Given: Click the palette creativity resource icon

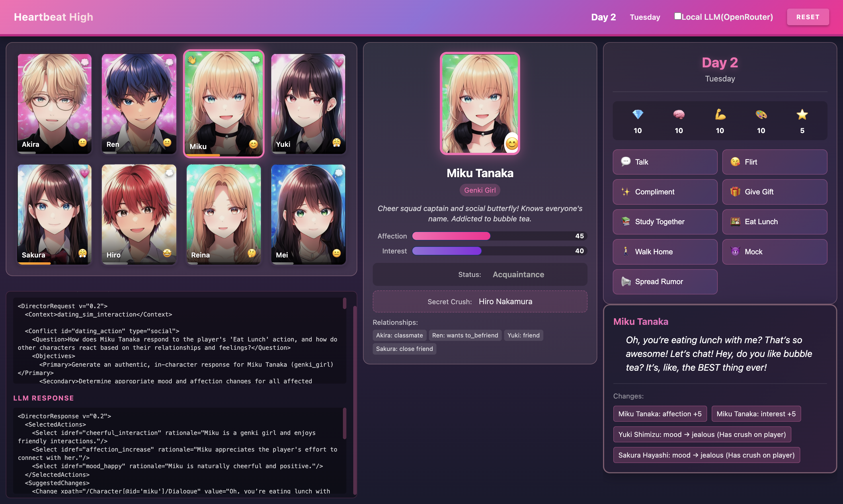Looking at the screenshot, I should pyautogui.click(x=761, y=114).
